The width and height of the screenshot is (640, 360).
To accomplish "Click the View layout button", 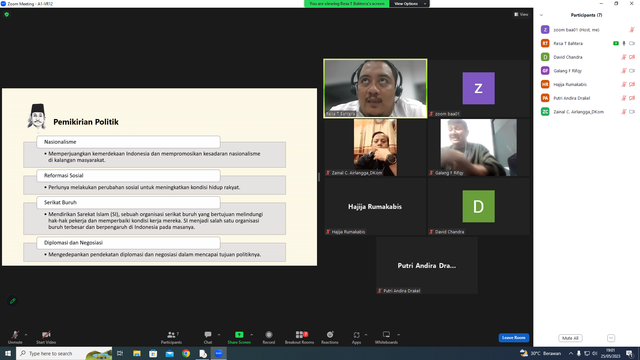I will (521, 14).
